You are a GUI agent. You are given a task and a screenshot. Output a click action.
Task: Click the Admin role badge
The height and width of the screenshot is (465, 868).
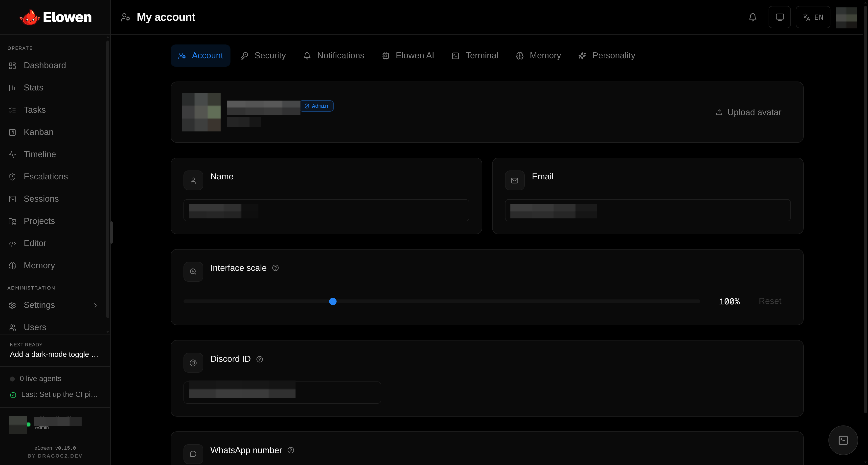click(317, 106)
